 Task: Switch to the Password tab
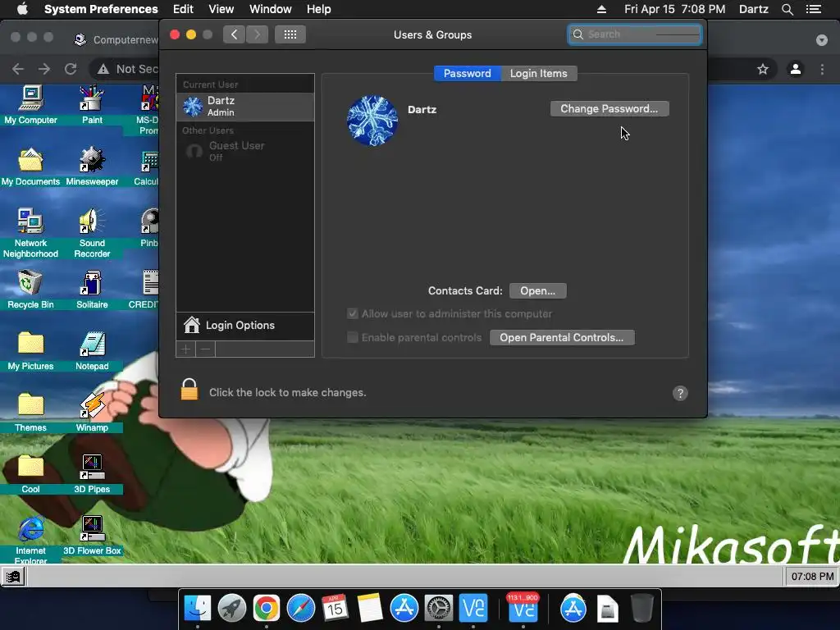467,73
